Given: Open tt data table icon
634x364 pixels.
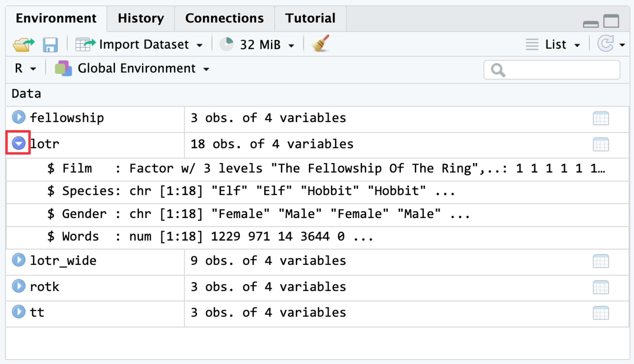Looking at the screenshot, I should pyautogui.click(x=601, y=313).
